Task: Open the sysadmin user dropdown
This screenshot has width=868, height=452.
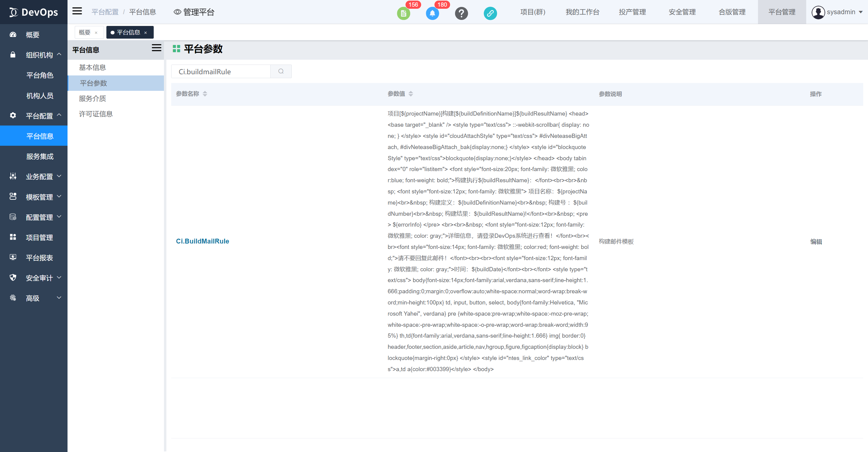Action: (837, 12)
